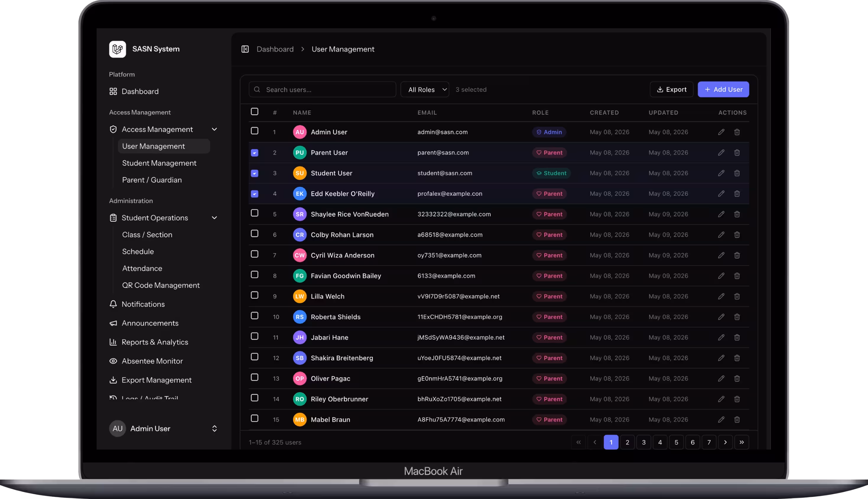Go to last page double-chevron icon
Screen dimensions: 868x499
742,442
